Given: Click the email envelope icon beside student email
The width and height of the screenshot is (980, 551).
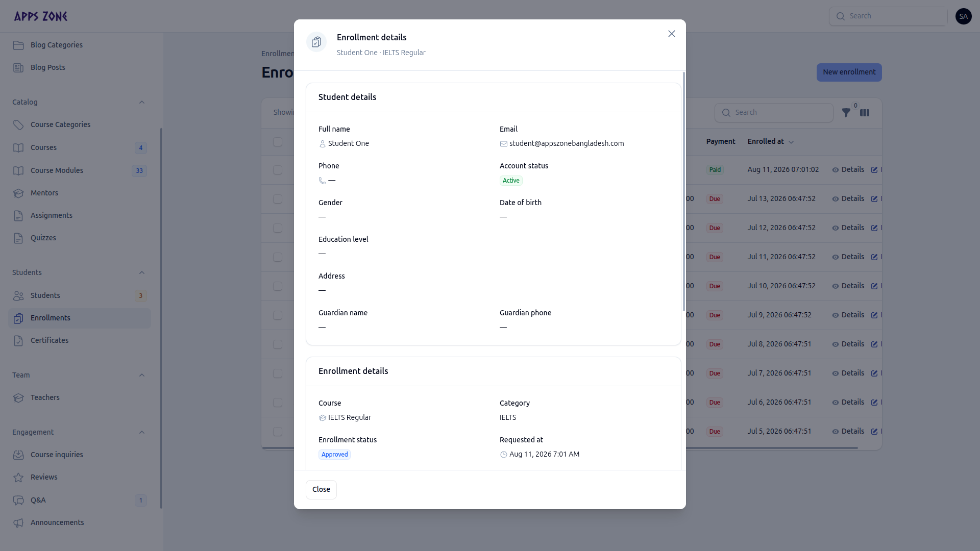Looking at the screenshot, I should (504, 144).
